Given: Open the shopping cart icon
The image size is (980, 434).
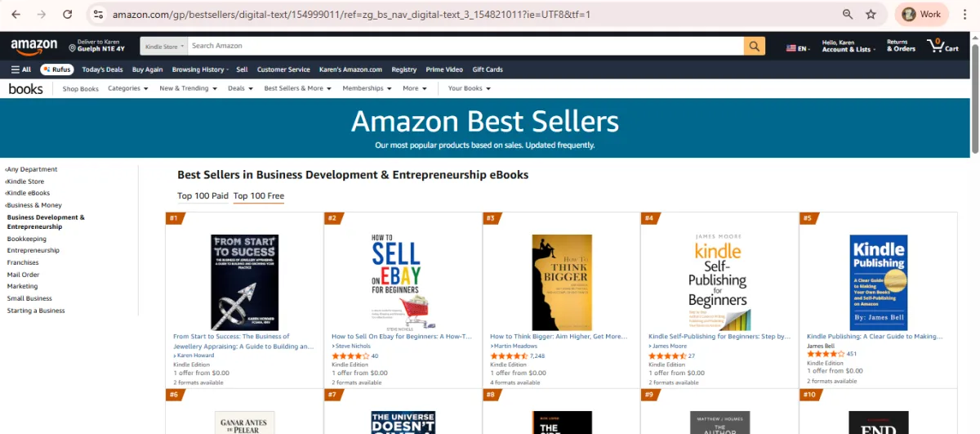Looking at the screenshot, I should coord(942,46).
